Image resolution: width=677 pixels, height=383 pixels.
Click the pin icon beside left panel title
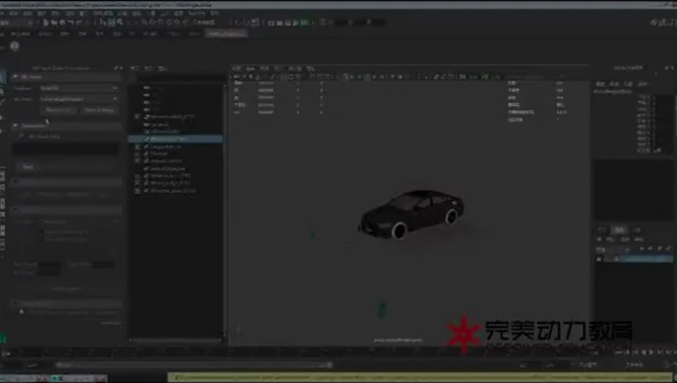coord(116,68)
